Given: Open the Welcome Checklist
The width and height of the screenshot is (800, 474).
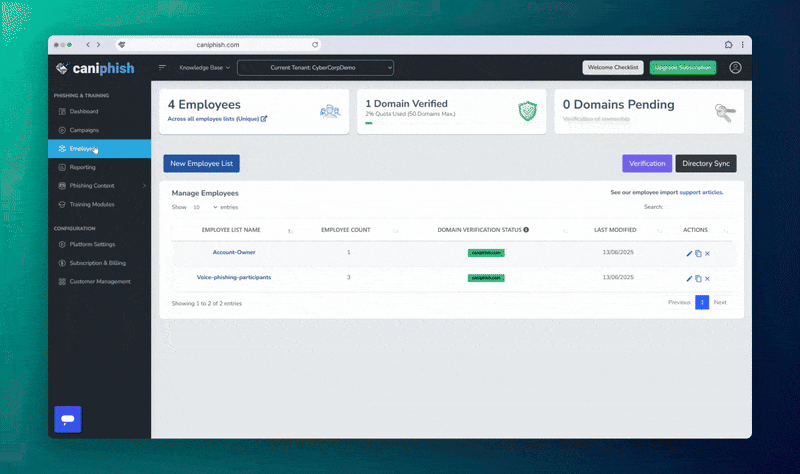Looking at the screenshot, I should pyautogui.click(x=613, y=67).
